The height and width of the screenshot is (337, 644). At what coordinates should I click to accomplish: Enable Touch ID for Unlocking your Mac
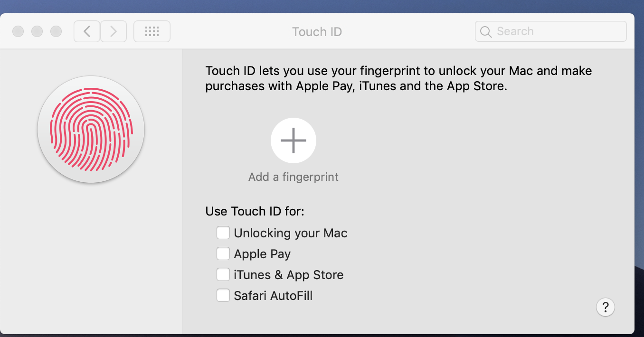223,233
